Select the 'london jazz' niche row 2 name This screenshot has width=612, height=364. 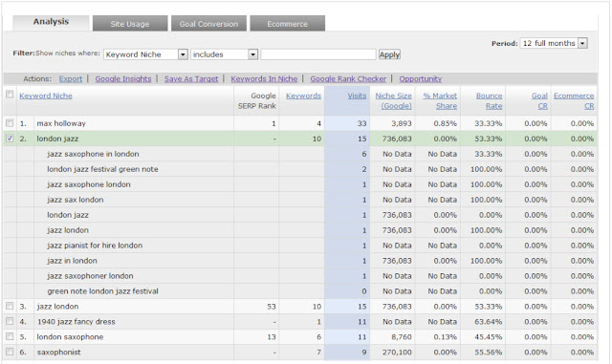[57, 139]
